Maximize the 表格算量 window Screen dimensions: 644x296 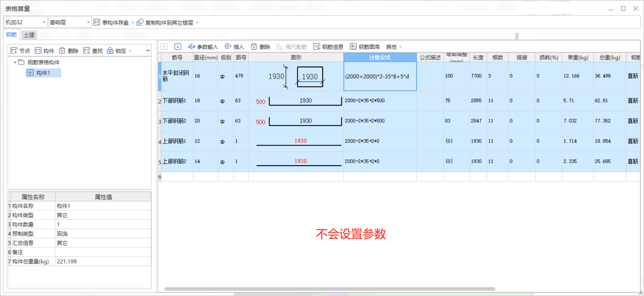(x=623, y=8)
